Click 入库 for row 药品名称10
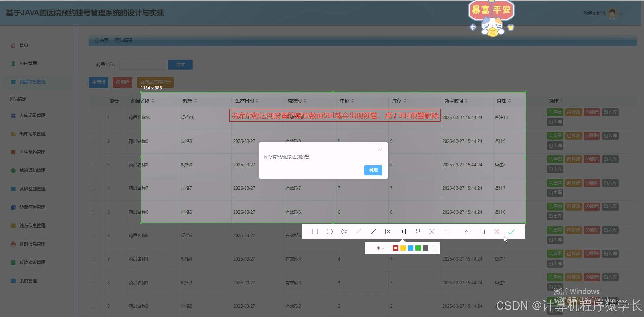The image size is (644, 317). point(610,112)
